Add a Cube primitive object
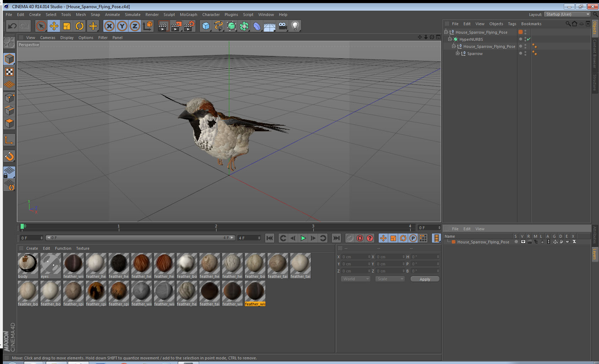Viewport: 599px width, 364px height. pos(206,26)
